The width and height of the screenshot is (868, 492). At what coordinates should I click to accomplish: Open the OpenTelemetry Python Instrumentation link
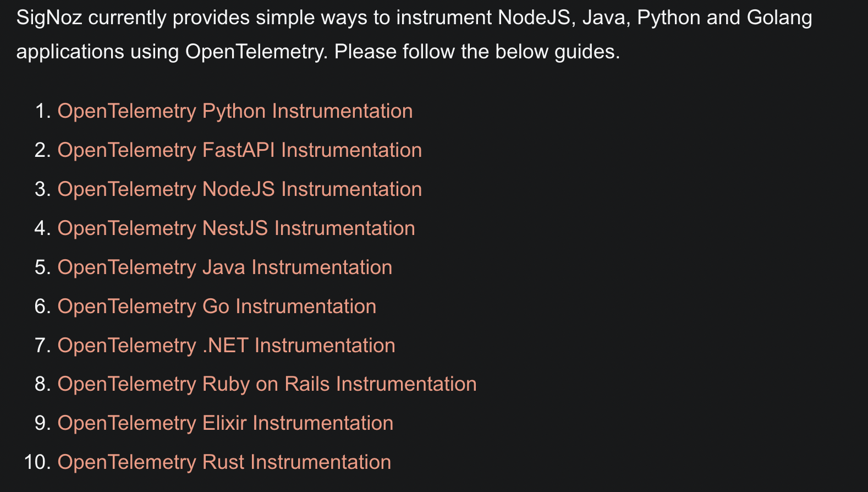tap(235, 111)
